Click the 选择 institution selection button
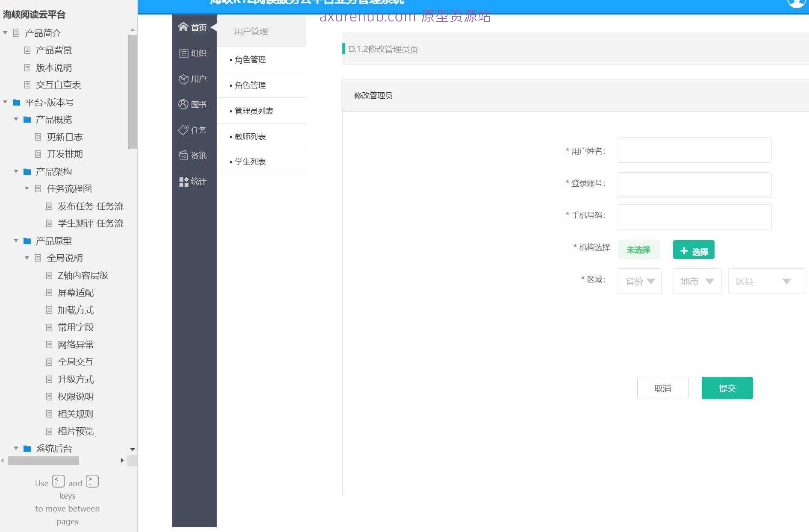Viewport: 809px width, 532px height. coord(693,250)
